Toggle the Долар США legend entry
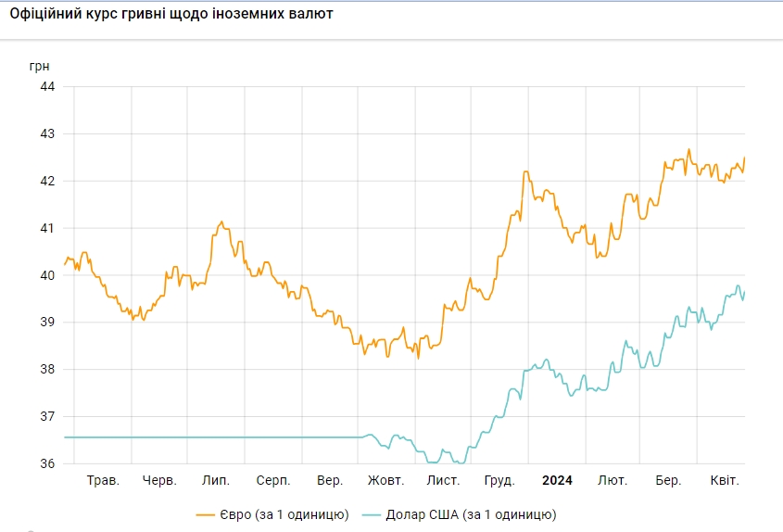The height and width of the screenshot is (532, 783). [470, 514]
